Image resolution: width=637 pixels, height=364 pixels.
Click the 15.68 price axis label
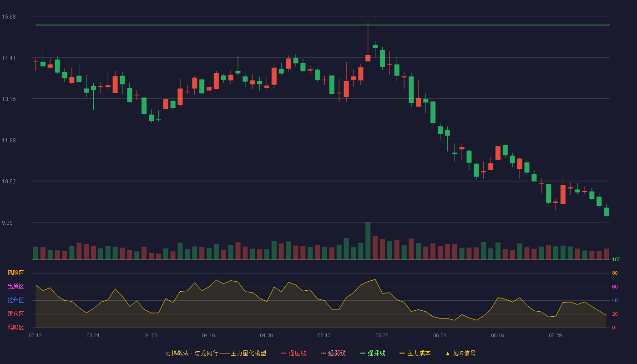coord(9,17)
